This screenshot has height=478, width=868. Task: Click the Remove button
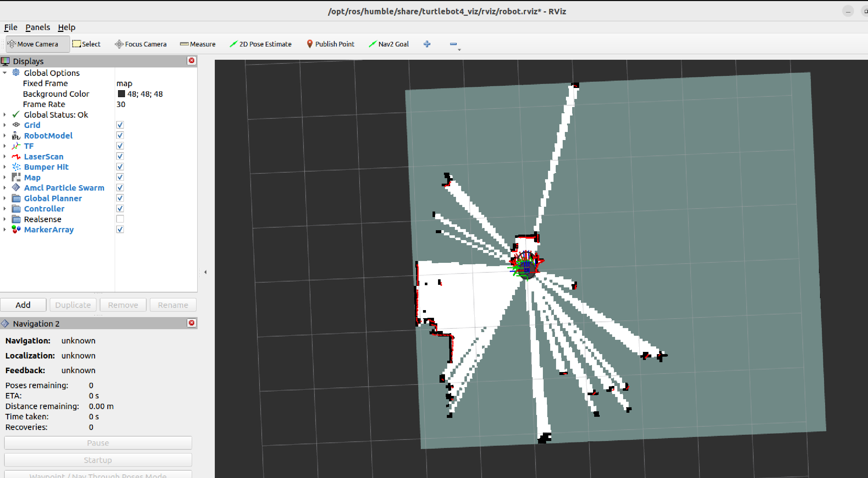[123, 305]
